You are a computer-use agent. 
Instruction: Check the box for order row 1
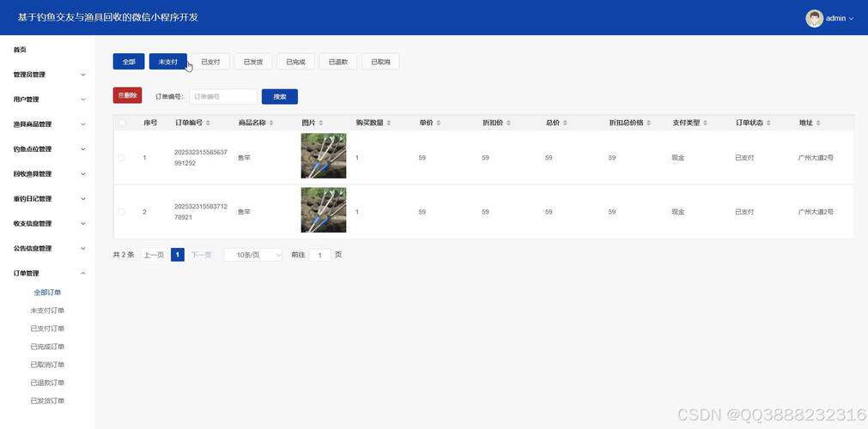point(122,158)
